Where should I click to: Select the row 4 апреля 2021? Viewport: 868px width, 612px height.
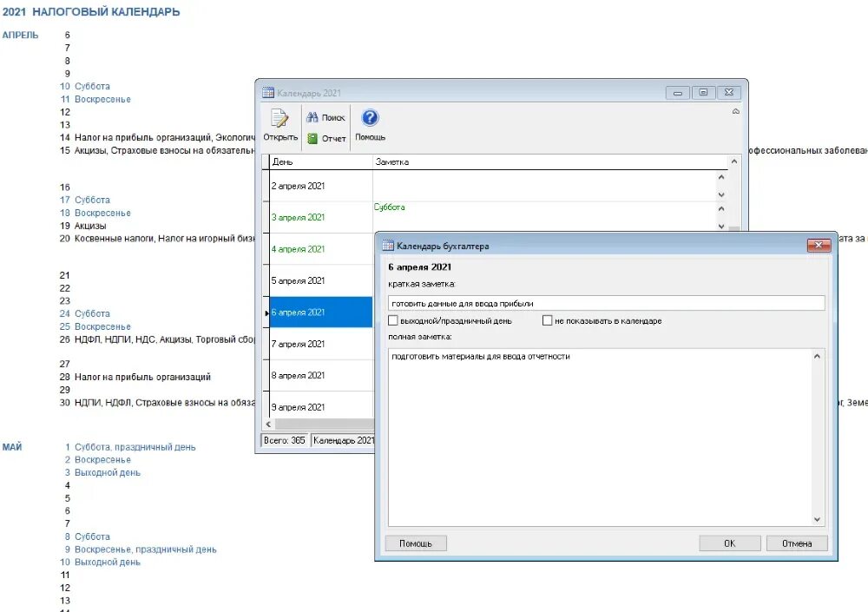tap(321, 249)
